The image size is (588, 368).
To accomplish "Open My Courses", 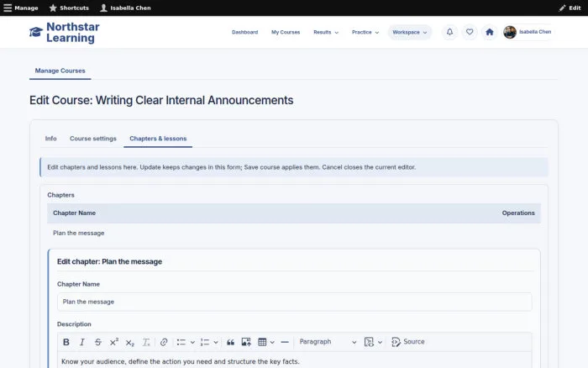I will (286, 32).
